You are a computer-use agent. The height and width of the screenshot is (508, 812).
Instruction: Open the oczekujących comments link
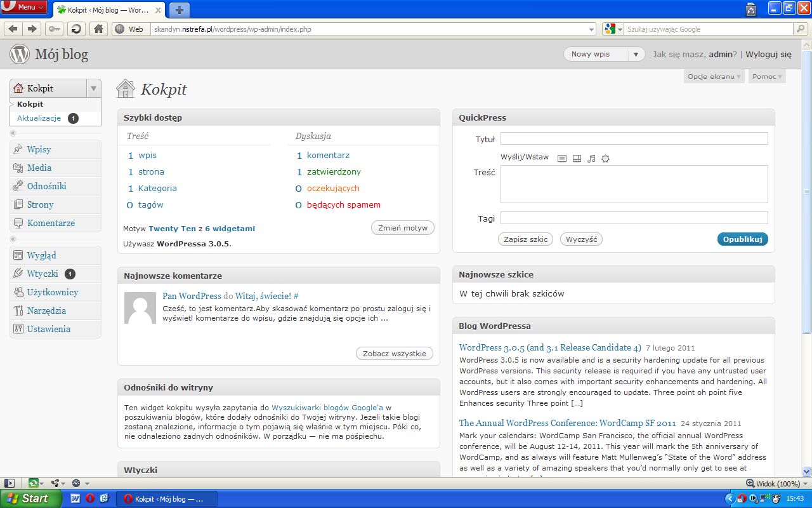[x=333, y=189]
